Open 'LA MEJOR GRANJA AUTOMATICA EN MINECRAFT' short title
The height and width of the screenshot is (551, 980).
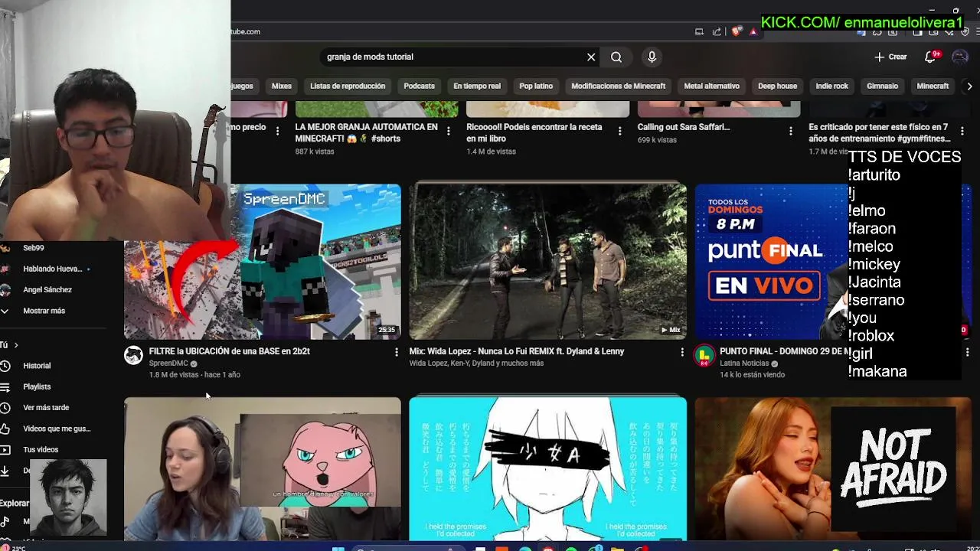(366, 132)
